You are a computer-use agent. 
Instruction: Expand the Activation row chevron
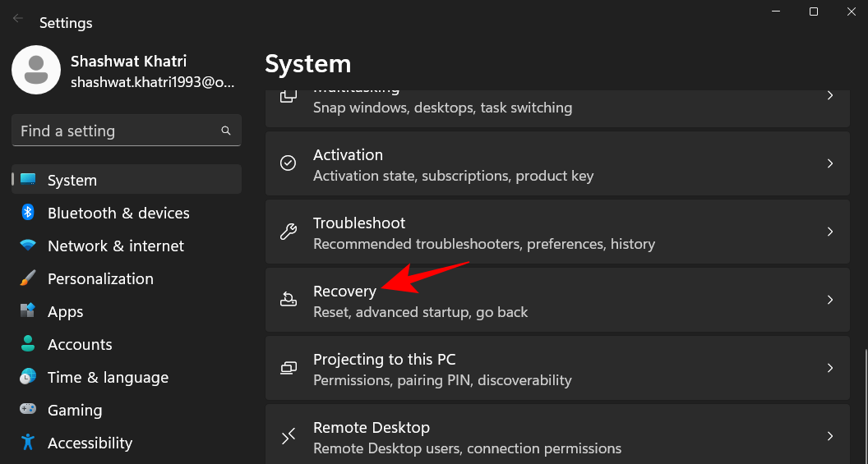830,163
